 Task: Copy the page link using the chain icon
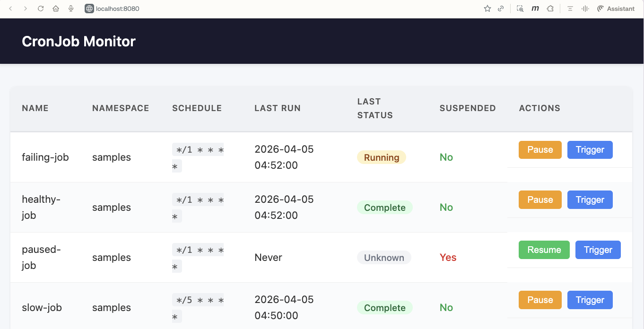501,9
